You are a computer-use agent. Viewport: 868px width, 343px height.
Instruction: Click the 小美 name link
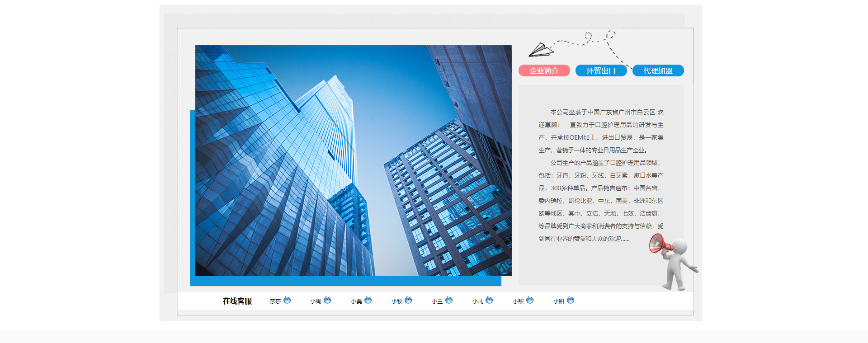click(356, 301)
